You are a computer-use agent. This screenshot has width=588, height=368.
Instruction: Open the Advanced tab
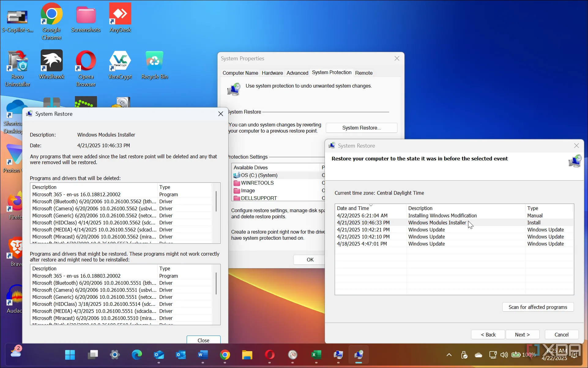click(x=297, y=73)
